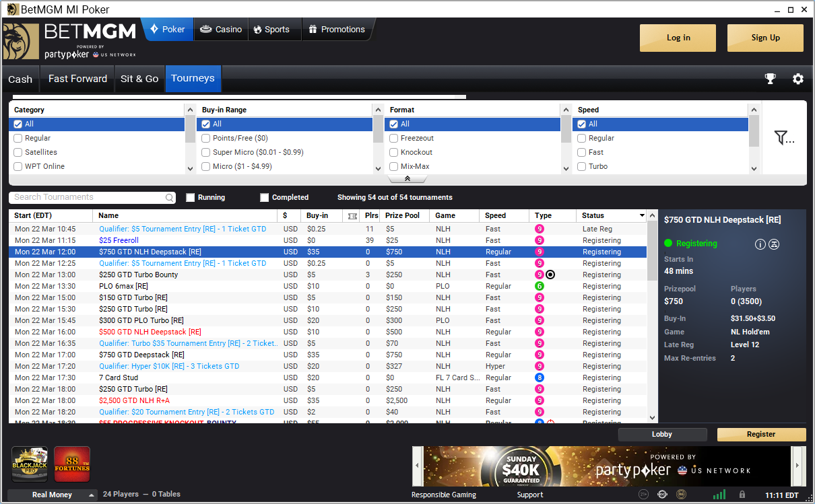Open the Status column dropdown arrow
Screen dimensions: 815x504
click(642, 216)
